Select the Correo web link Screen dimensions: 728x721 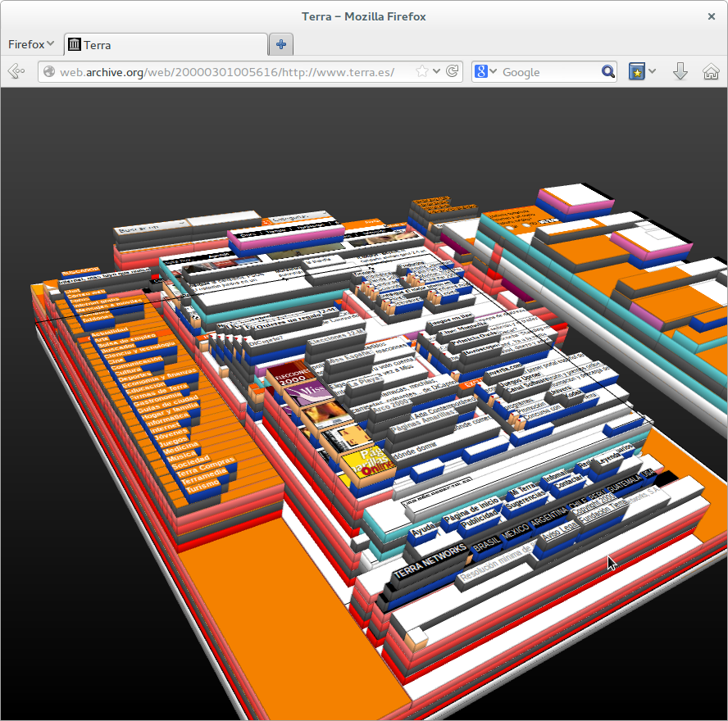click(85, 293)
